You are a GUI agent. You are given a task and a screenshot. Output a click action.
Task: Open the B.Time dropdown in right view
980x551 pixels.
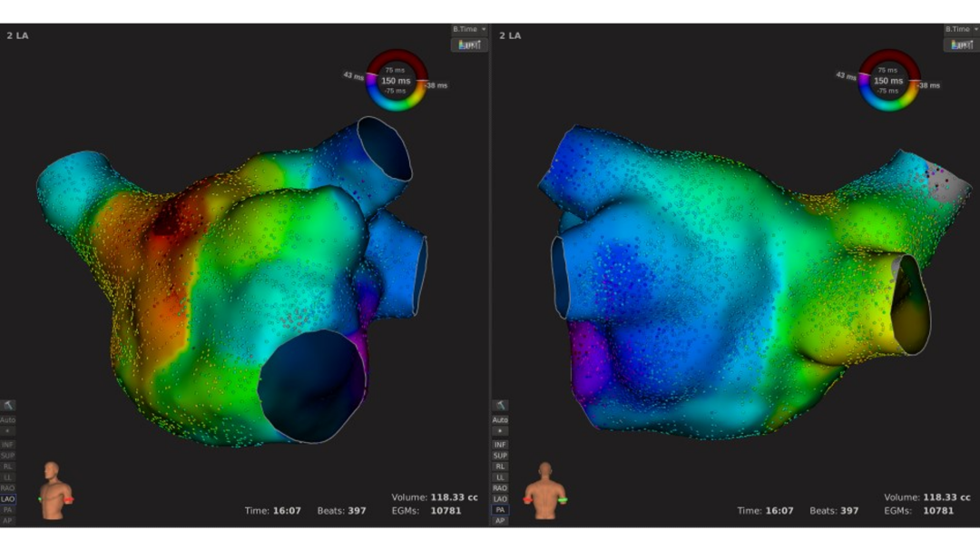[961, 29]
